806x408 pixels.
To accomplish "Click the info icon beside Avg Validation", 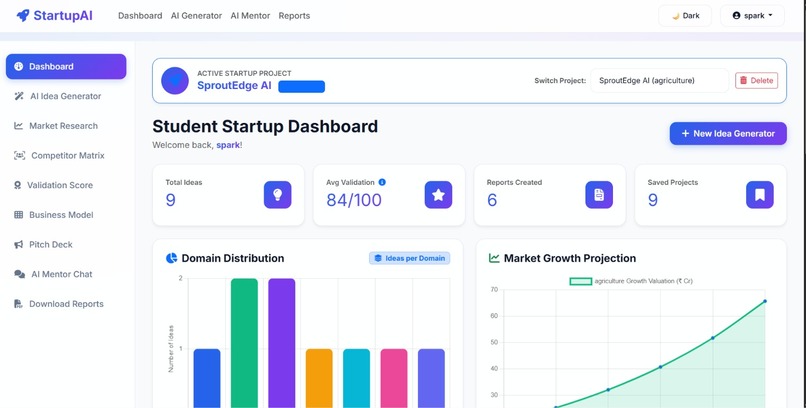I will tap(382, 182).
